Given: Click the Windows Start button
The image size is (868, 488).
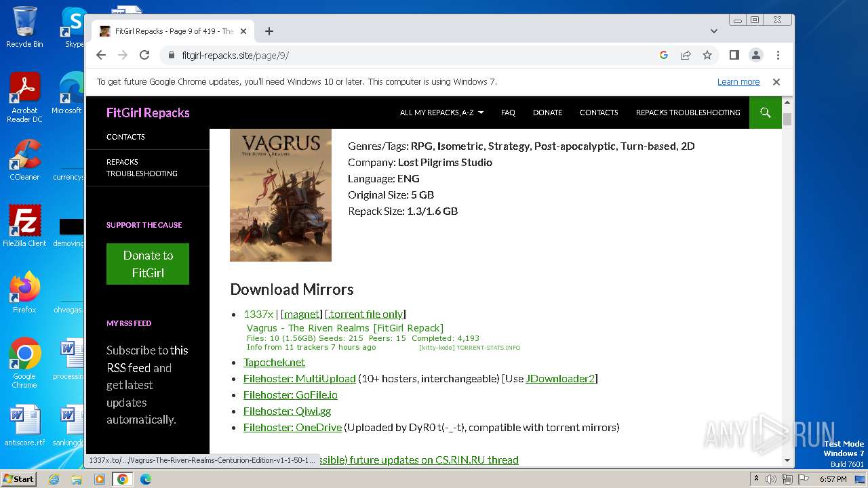Looking at the screenshot, I should pos(18,479).
